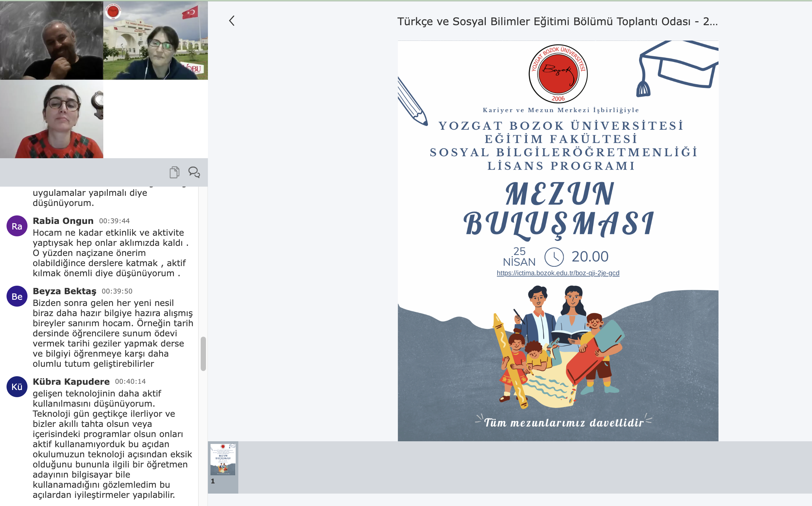Click Rabia Ongun's message about etkinlik ve aktivite

[110, 253]
